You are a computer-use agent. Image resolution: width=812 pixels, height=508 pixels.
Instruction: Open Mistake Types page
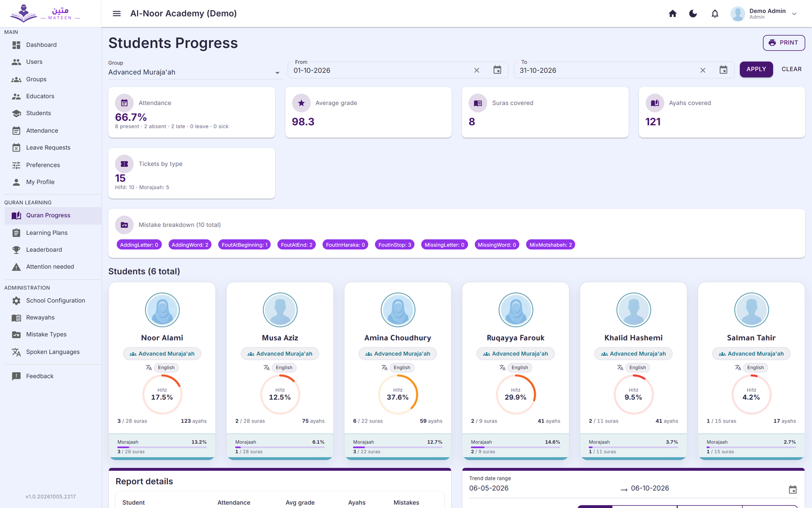pyautogui.click(x=51, y=335)
